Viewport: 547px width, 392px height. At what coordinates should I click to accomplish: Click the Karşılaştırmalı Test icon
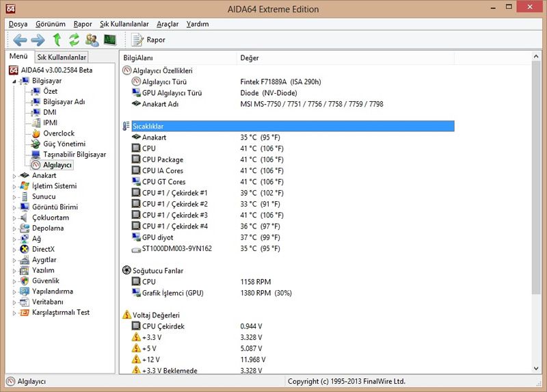pyautogui.click(x=25, y=313)
